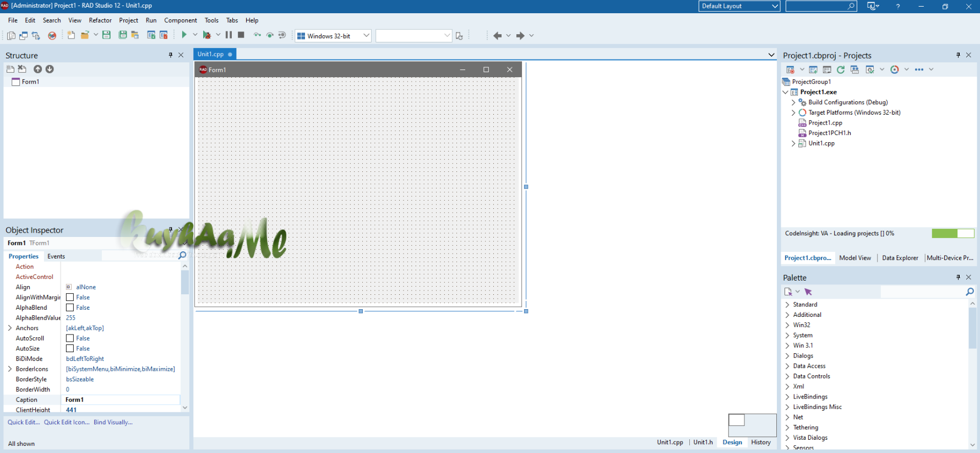
Task: Click the Quick Edit... link
Action: 24,422
